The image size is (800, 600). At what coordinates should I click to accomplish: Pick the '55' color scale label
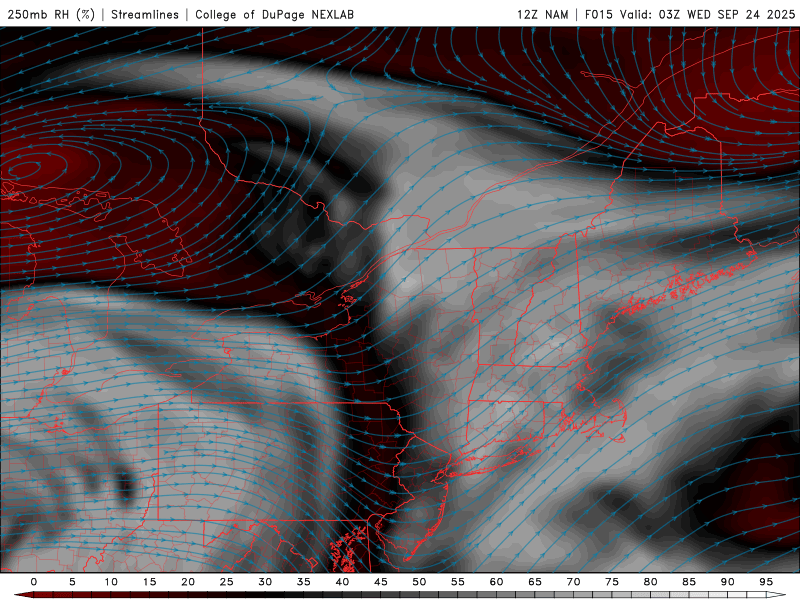click(x=458, y=582)
